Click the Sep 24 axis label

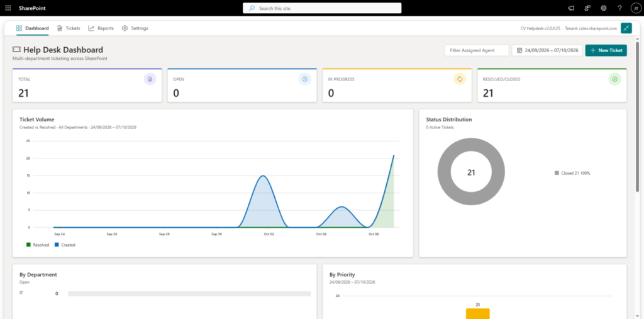click(60, 234)
